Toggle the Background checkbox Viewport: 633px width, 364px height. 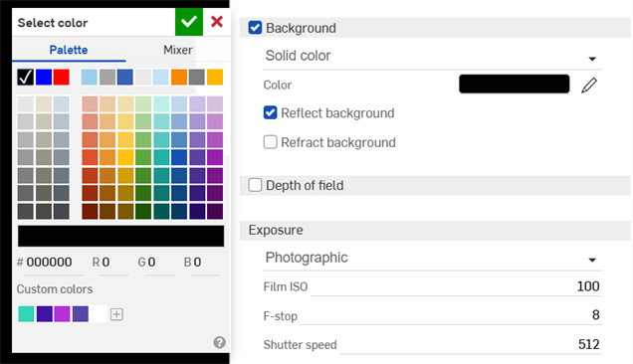(x=255, y=28)
